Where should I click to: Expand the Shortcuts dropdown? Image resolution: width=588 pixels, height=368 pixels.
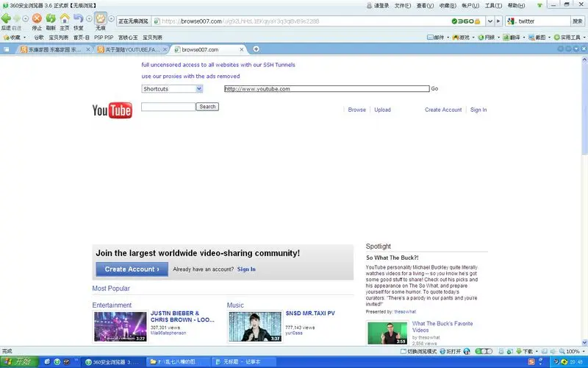tap(173, 89)
